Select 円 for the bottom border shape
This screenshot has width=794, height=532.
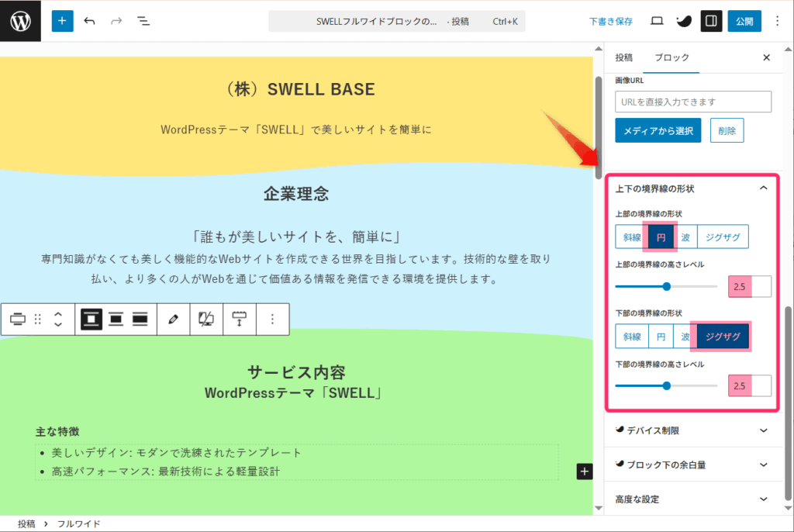coord(661,337)
